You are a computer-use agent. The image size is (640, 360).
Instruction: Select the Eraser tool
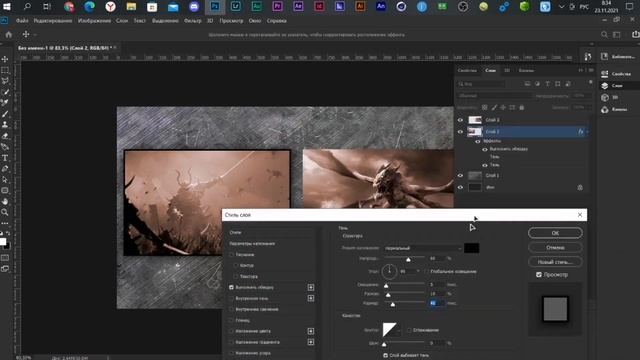pyautogui.click(x=5, y=136)
